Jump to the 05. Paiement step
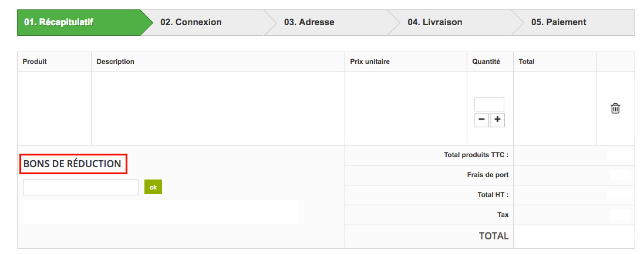Viewport: 644px width, 254px height. click(558, 22)
